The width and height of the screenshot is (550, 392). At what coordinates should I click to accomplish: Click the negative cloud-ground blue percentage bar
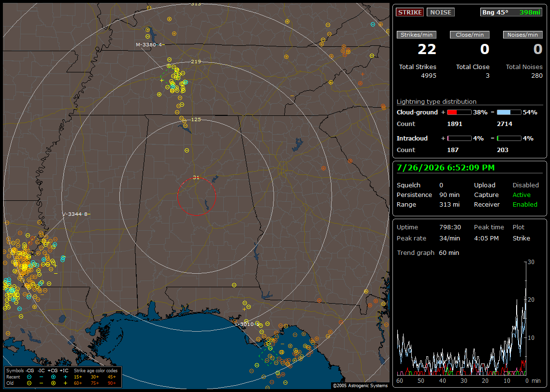click(x=509, y=112)
